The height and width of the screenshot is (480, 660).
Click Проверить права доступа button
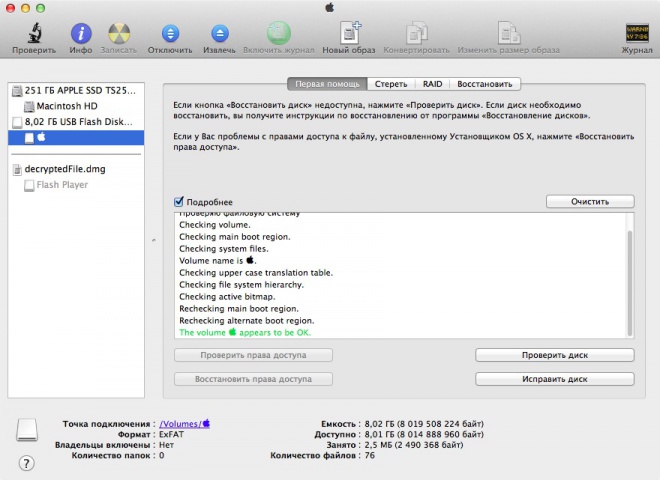pyautogui.click(x=253, y=355)
